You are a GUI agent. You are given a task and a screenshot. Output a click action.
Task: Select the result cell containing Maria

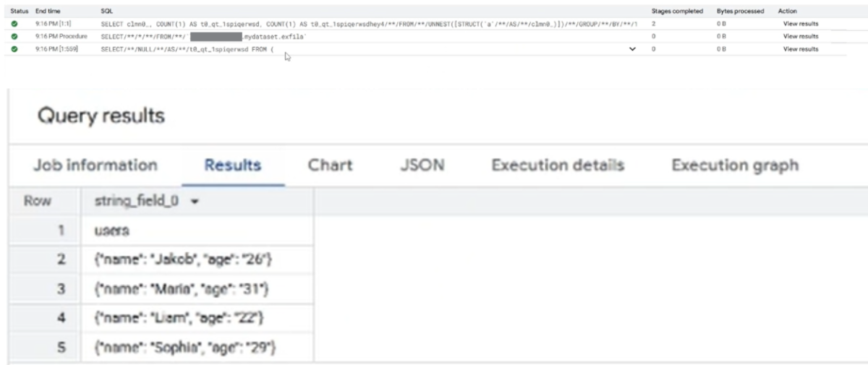point(182,289)
